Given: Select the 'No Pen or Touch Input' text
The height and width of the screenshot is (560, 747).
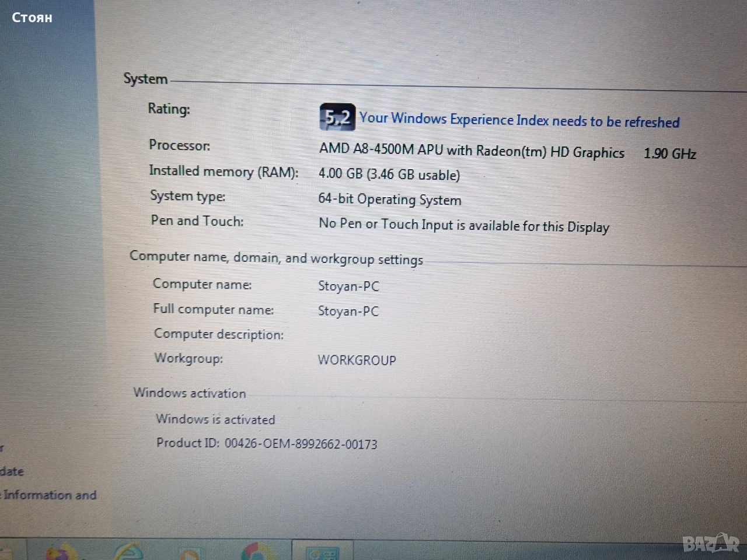Looking at the screenshot, I should (x=386, y=223).
